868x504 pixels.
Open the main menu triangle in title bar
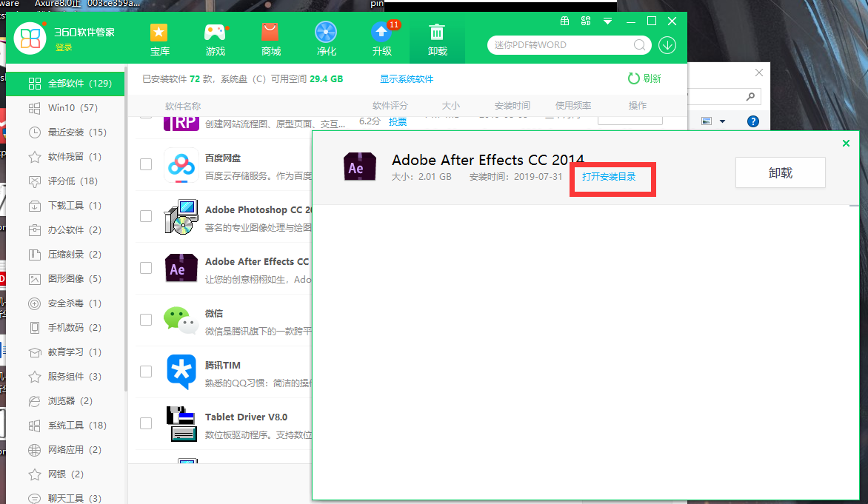coord(607,21)
